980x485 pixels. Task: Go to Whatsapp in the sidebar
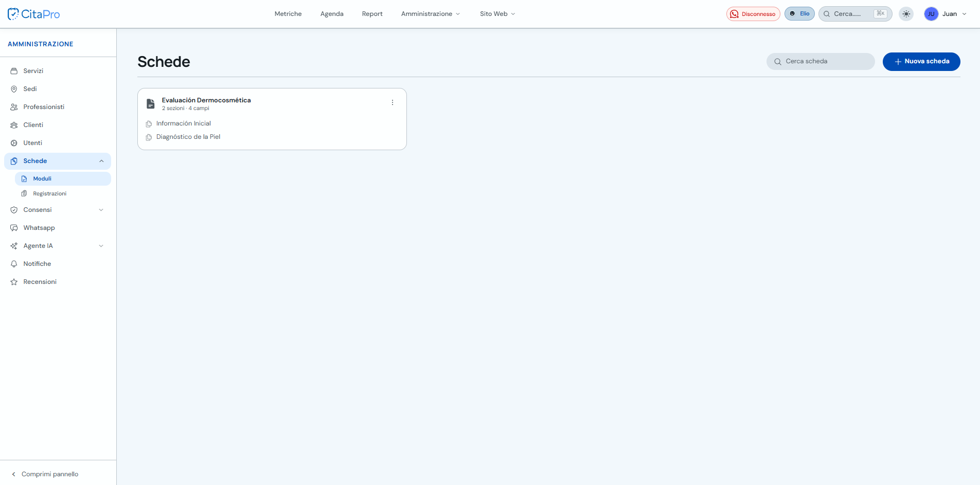tap(58, 228)
